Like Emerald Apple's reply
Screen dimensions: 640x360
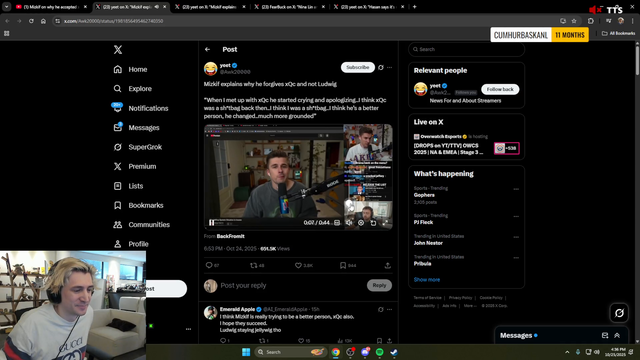(301, 340)
